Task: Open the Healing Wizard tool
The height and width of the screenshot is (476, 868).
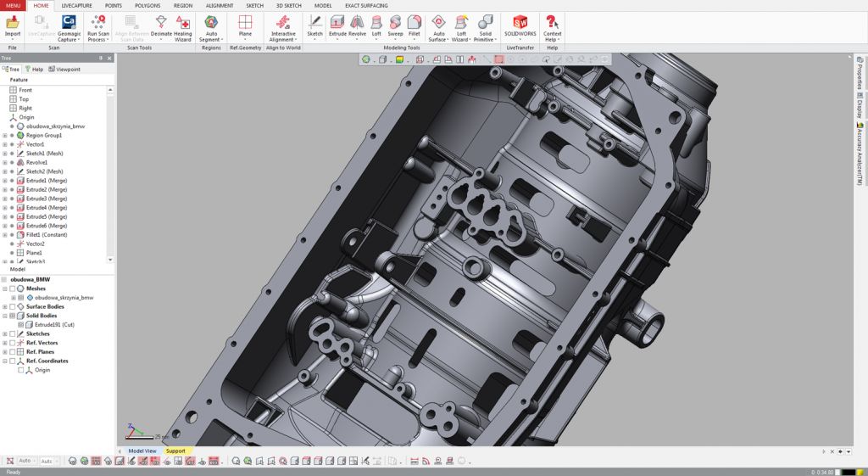Action: [x=183, y=26]
